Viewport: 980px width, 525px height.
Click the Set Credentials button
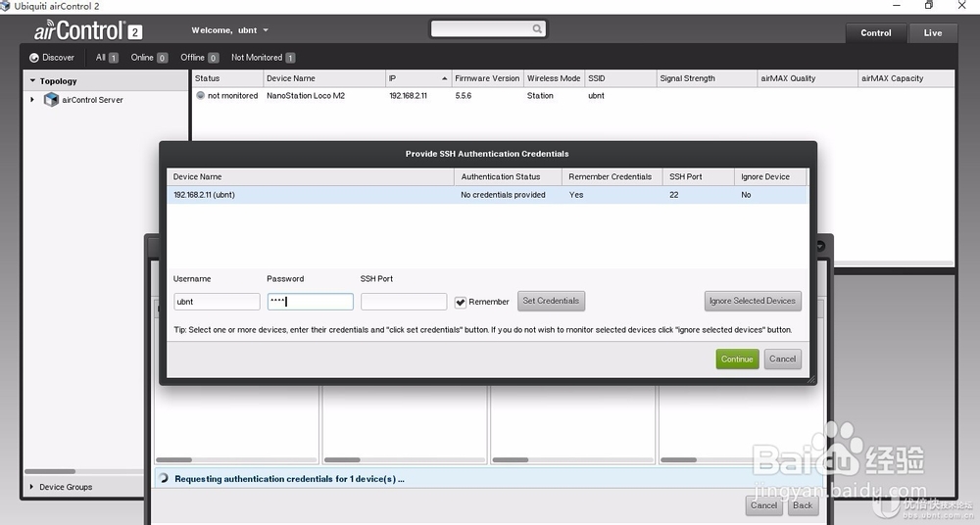point(551,301)
